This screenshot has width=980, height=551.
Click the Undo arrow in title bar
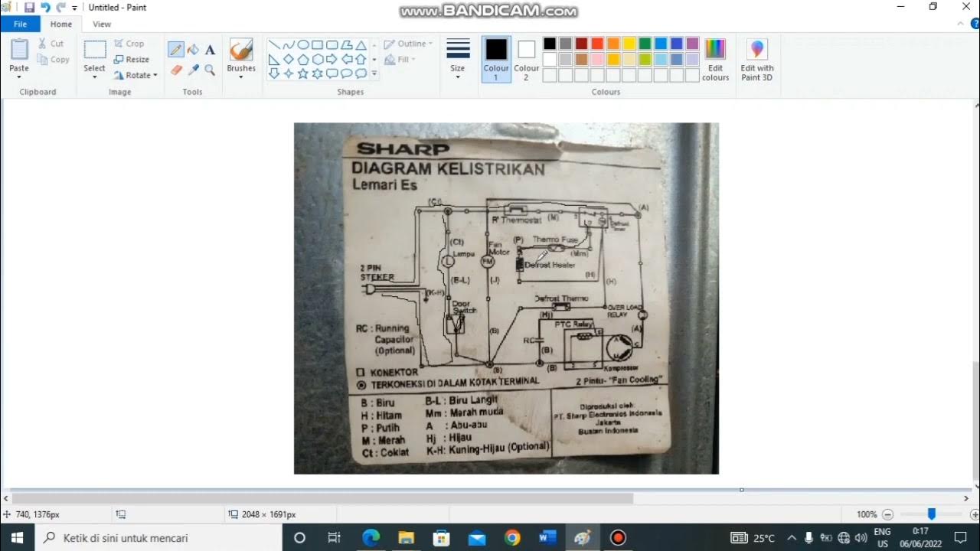pyautogui.click(x=45, y=8)
